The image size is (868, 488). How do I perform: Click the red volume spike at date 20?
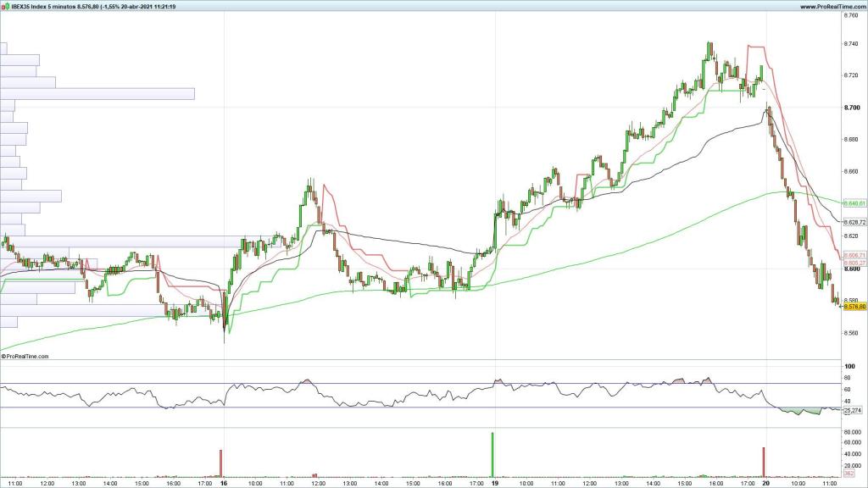click(x=764, y=463)
